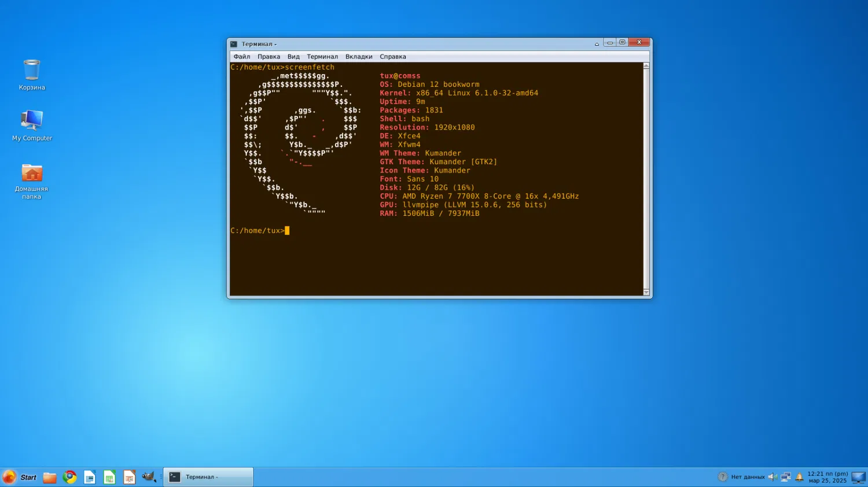The width and height of the screenshot is (868, 487).
Task: Click the 'GPU: llvmpipe' line
Action: (464, 205)
